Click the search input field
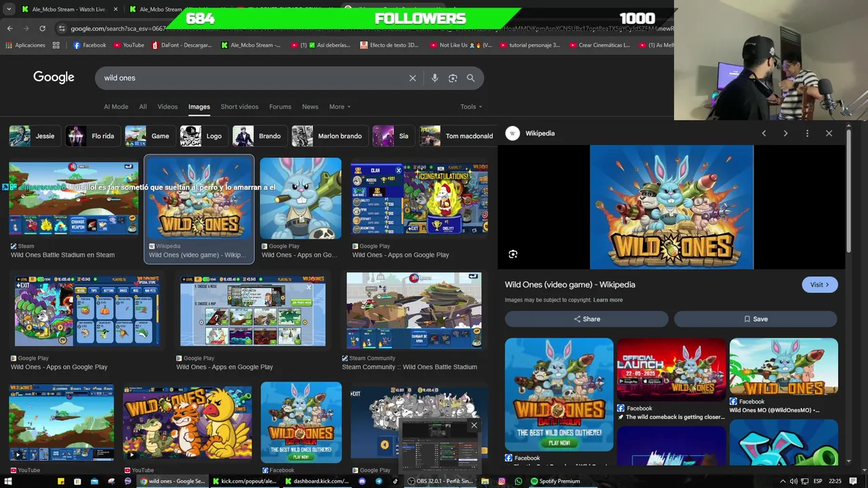868x488 pixels. pyautogui.click(x=254, y=78)
